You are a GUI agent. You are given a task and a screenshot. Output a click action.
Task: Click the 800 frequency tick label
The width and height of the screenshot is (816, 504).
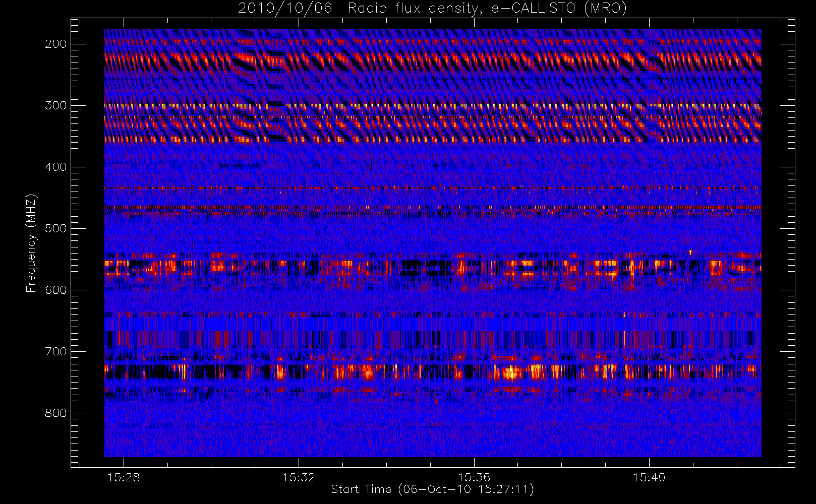(56, 413)
